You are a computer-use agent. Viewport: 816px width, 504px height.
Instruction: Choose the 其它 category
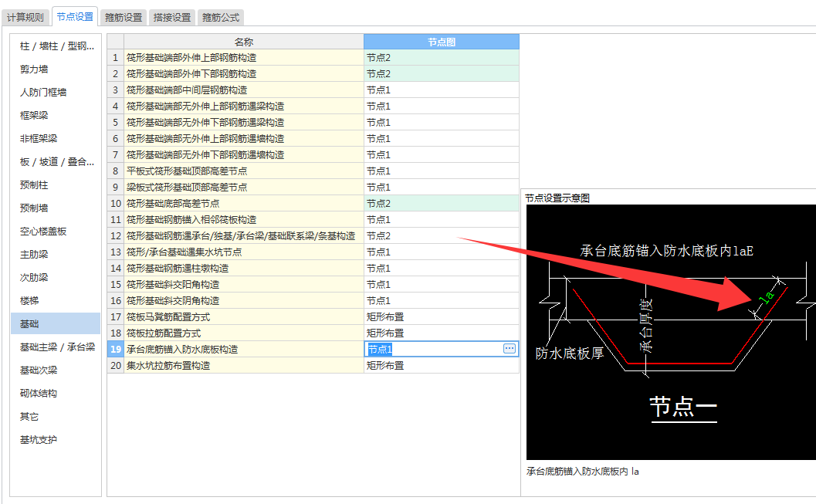[56, 416]
